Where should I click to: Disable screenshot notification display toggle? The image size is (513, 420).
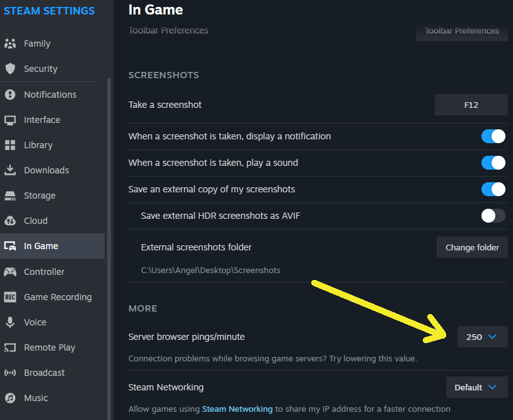pos(493,136)
